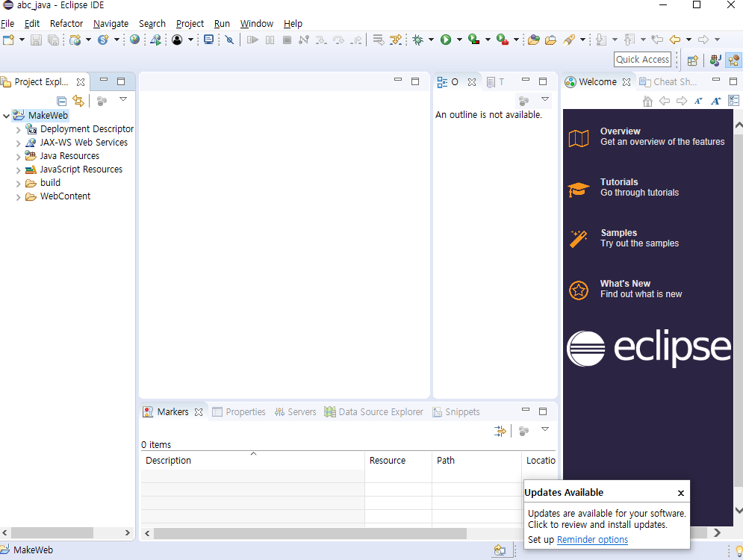743x560 pixels.
Task: Click the Terminate stop icon
Action: [x=287, y=40]
